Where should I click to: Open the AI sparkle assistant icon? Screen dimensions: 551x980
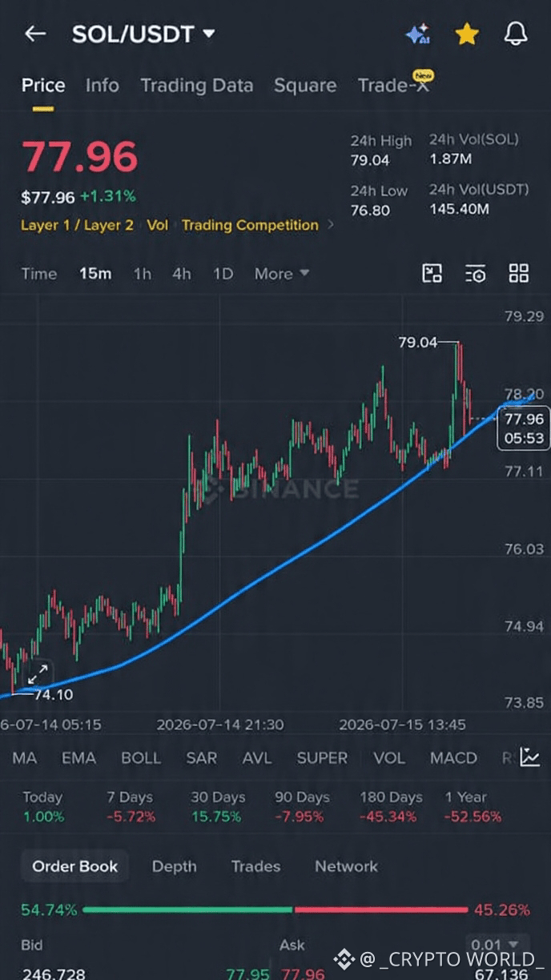pos(417,34)
